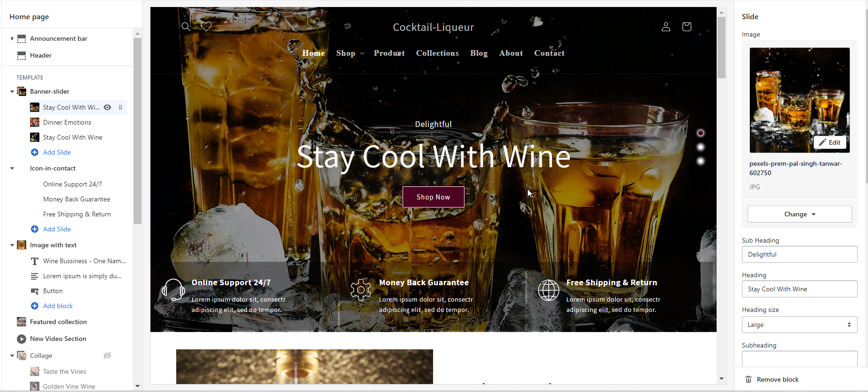This screenshot has height=392, width=868.
Task: Click the drag handle on the selected slide
Action: coord(120,107)
